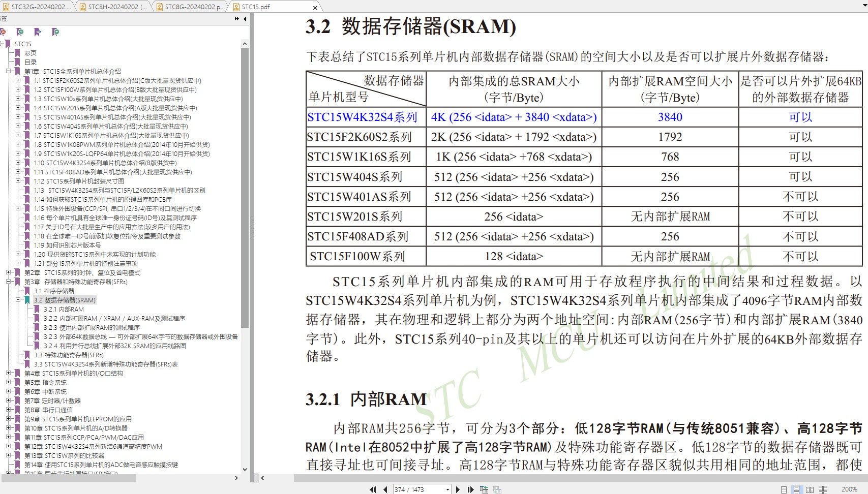Expand the 第5章 指令系统 bookmark node
This screenshot has height=494, width=868.
[x=9, y=382]
